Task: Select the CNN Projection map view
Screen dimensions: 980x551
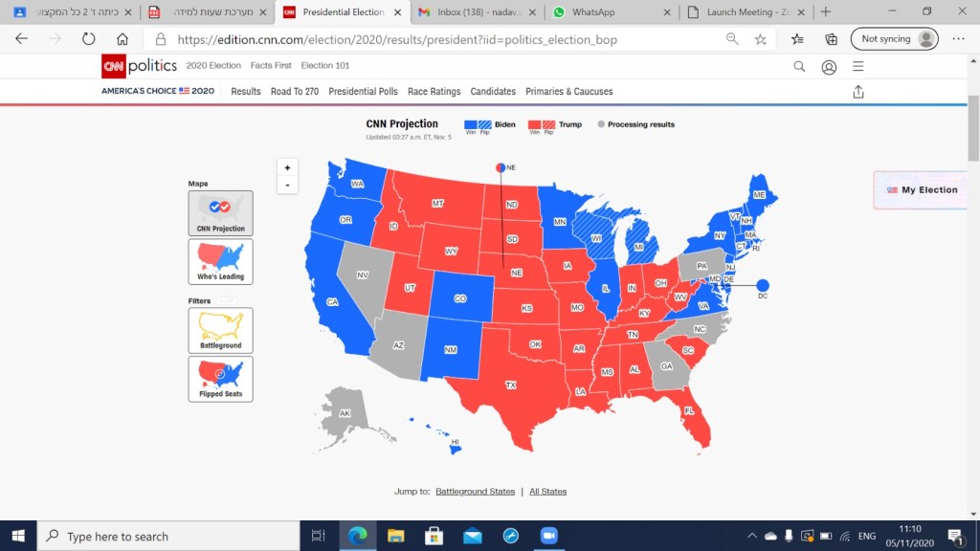Action: click(x=221, y=212)
